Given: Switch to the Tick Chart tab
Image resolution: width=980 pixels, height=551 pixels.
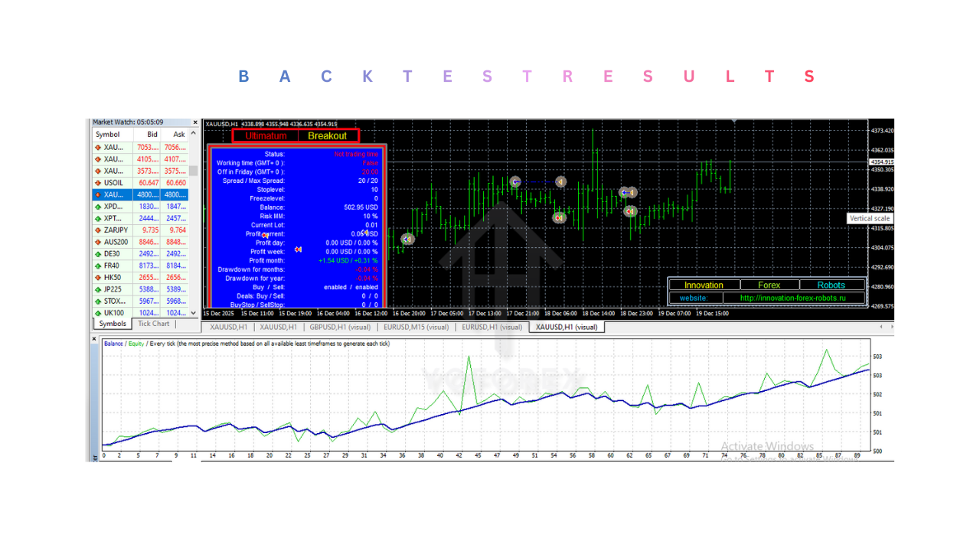Looking at the screenshot, I should (x=153, y=324).
